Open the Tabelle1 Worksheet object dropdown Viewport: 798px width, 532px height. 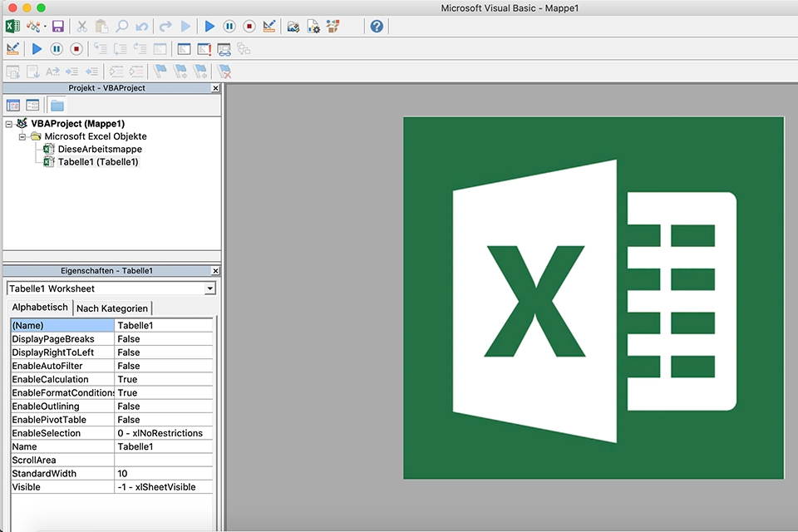point(209,288)
